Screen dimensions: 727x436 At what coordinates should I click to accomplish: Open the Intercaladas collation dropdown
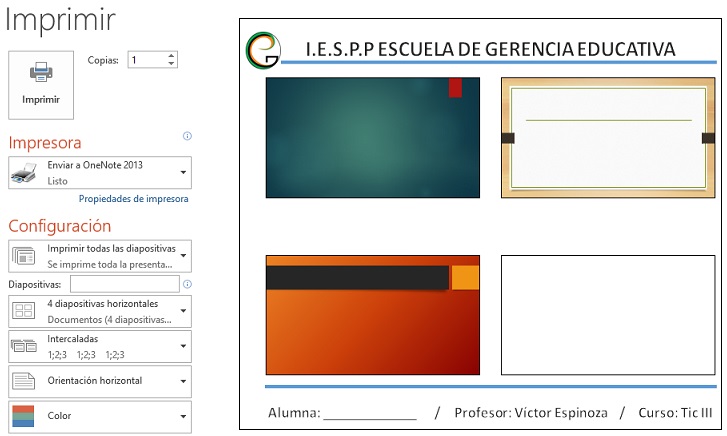click(183, 346)
